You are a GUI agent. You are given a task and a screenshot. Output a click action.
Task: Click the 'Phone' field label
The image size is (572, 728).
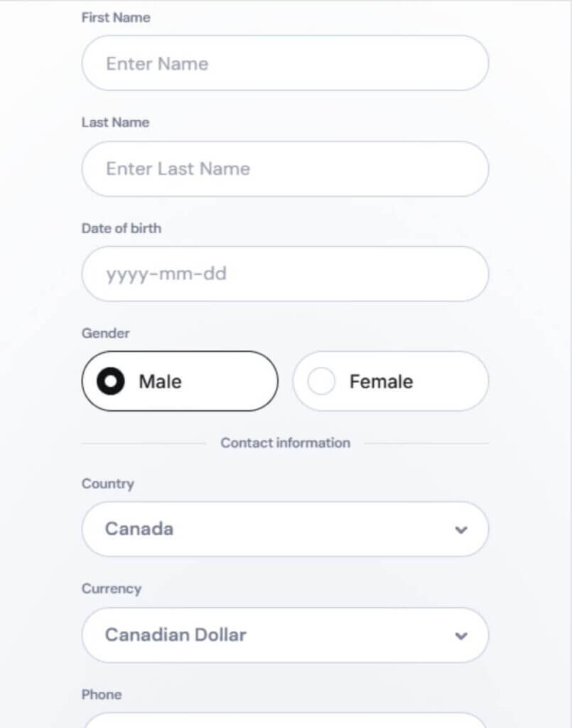[x=102, y=694]
